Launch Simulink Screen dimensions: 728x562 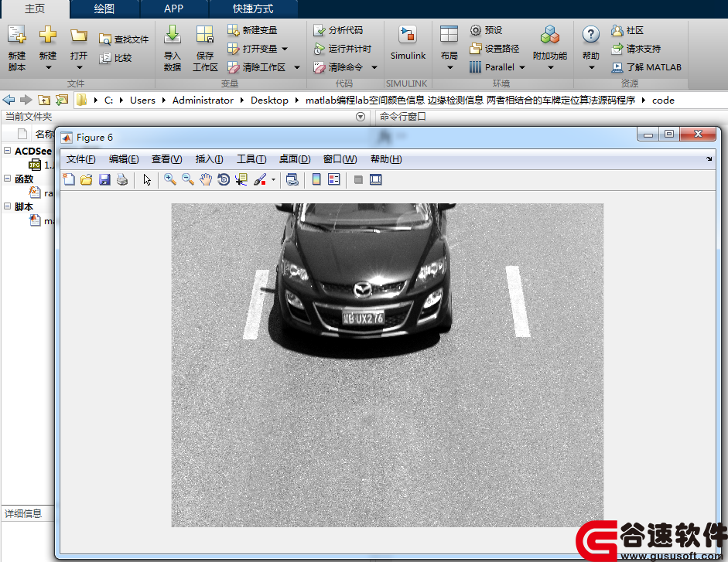pyautogui.click(x=408, y=43)
